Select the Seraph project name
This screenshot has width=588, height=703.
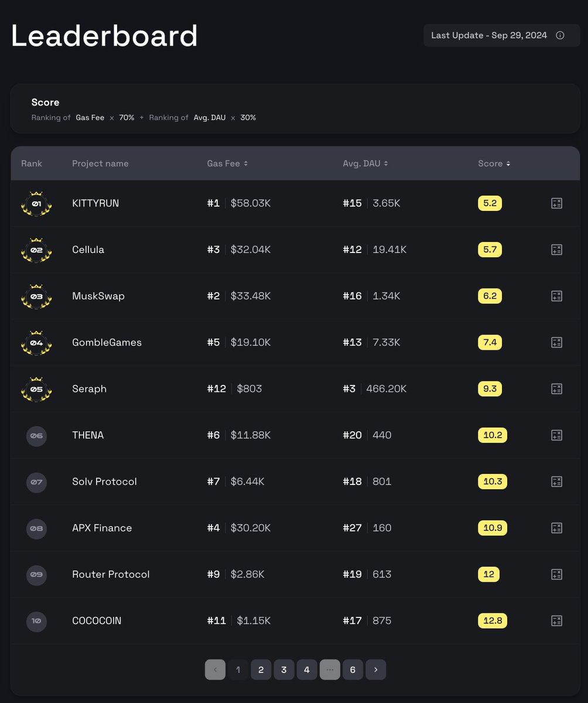pos(89,389)
